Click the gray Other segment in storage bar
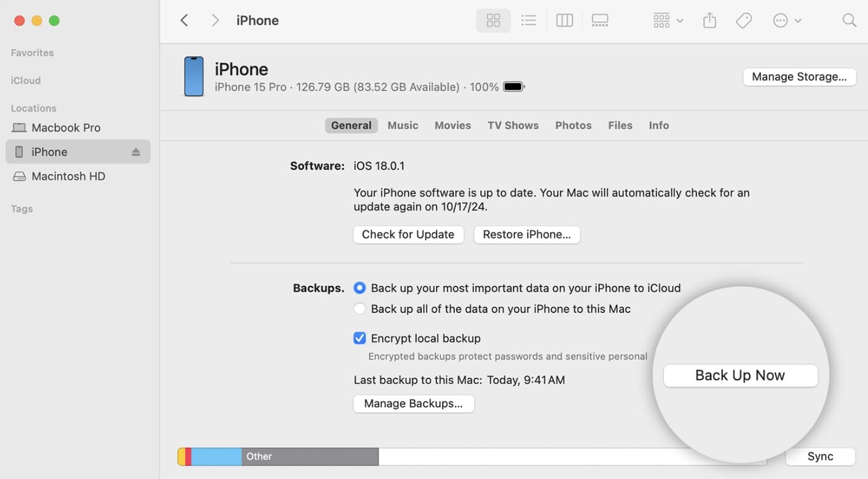Screen dimensions: 868x479 point(310,456)
